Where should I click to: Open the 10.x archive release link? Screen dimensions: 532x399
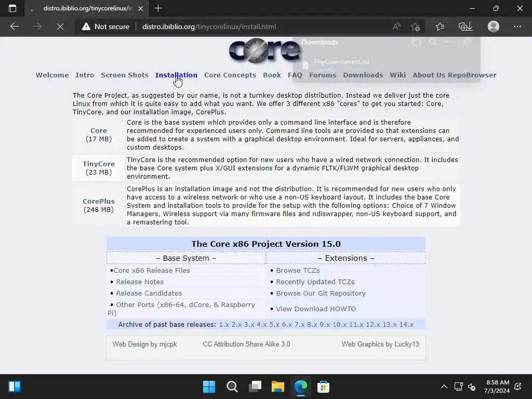pos(340,325)
